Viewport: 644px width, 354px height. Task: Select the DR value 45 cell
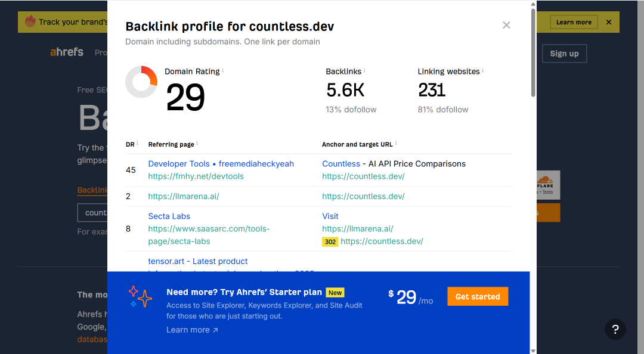point(131,170)
